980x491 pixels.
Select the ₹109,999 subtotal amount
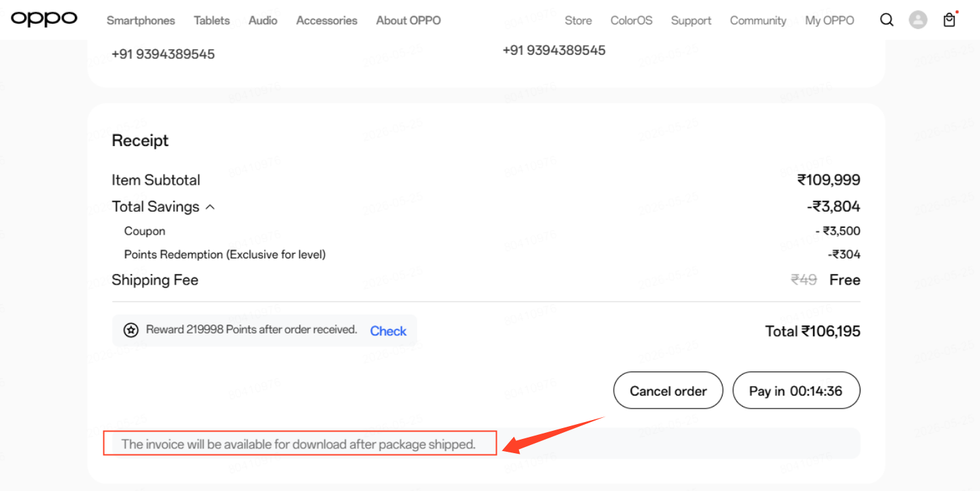click(829, 180)
